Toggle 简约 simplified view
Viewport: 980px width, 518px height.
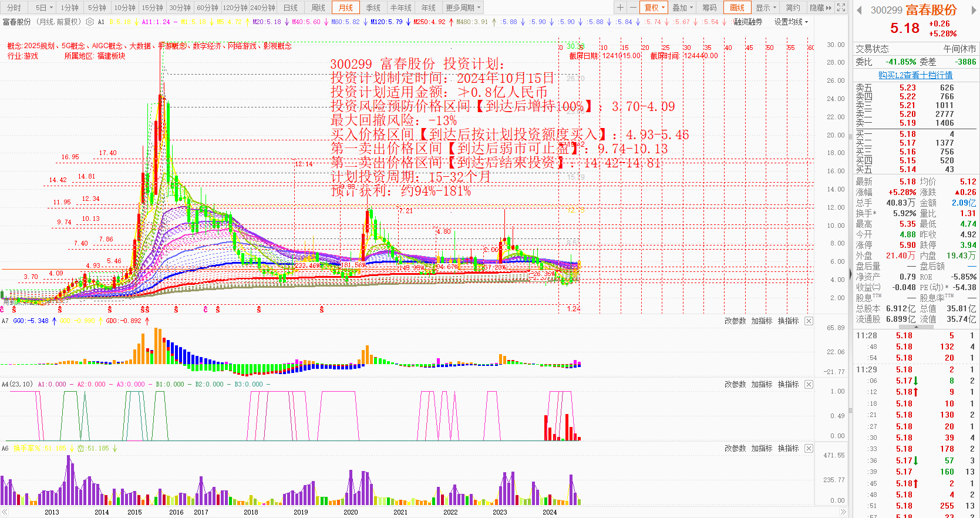pos(793,8)
